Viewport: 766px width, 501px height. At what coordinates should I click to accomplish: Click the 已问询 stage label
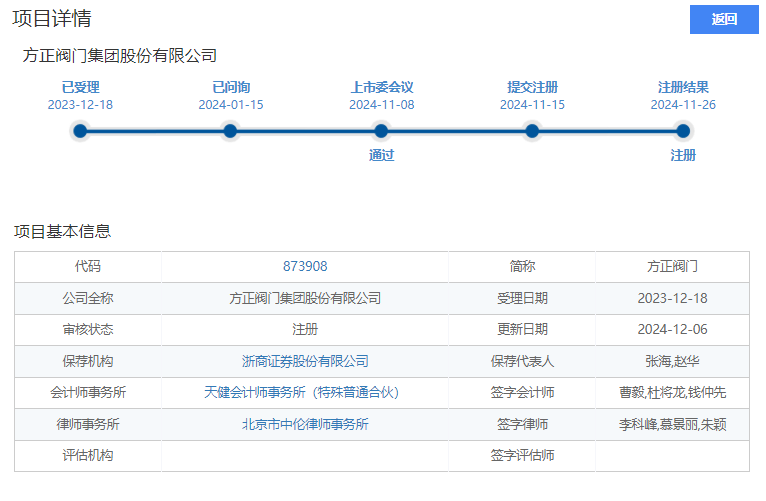231,87
